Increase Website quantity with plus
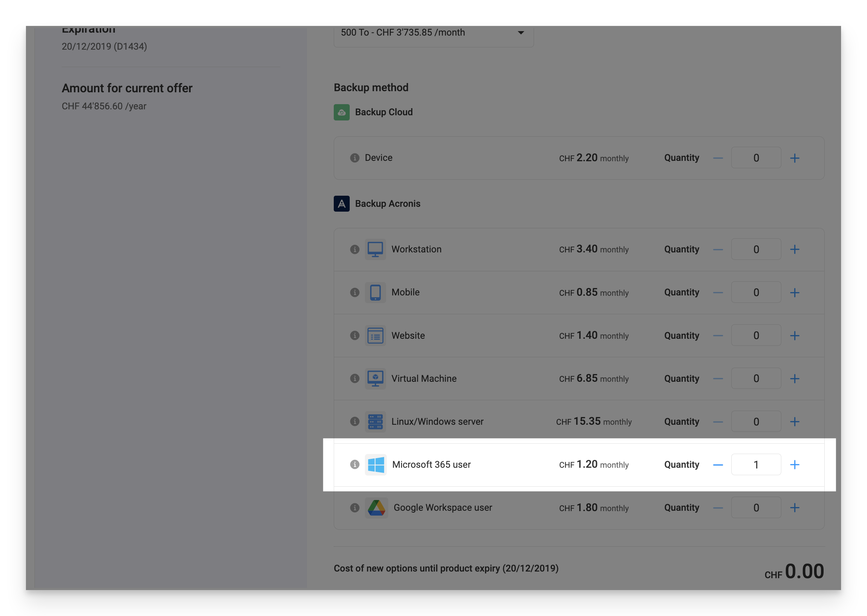867x616 pixels. (x=795, y=335)
